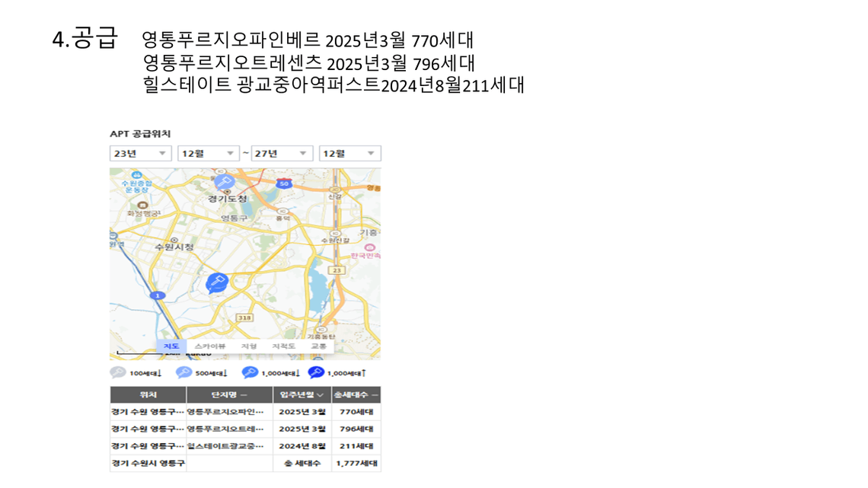Screen dimensions: 868x488
Task: Click the 211세대 cell
Action: 356,446
